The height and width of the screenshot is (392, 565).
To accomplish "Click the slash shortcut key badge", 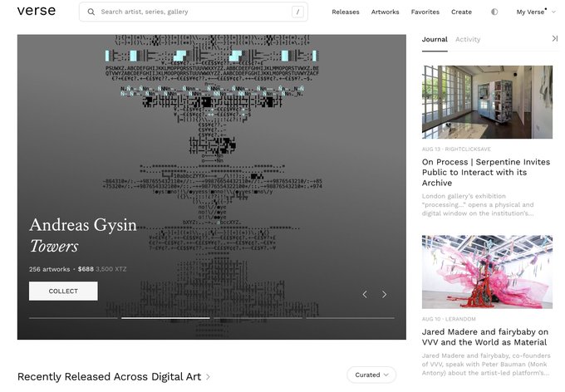I will pyautogui.click(x=297, y=12).
